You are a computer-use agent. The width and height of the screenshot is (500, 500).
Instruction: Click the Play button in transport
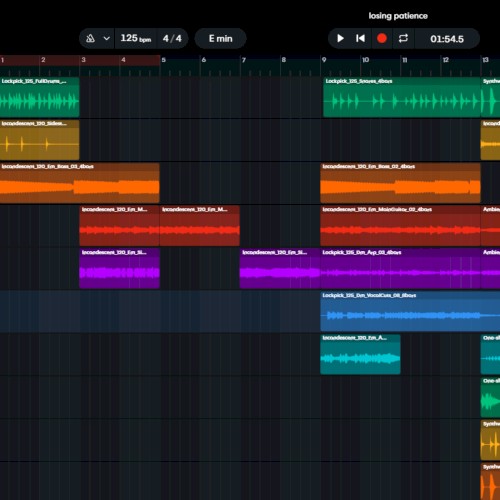[x=340, y=39]
